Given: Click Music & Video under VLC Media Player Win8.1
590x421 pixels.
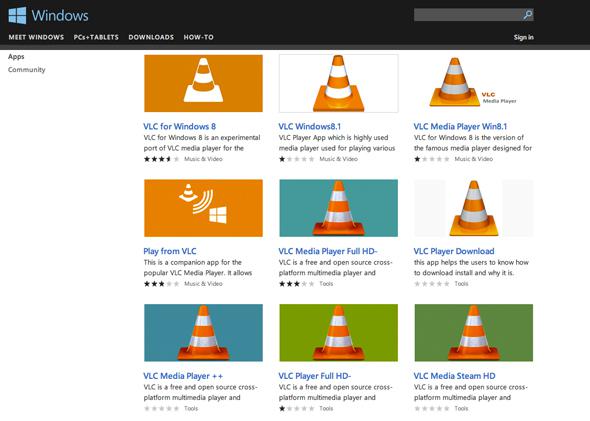Looking at the screenshot, I should pos(473,159).
